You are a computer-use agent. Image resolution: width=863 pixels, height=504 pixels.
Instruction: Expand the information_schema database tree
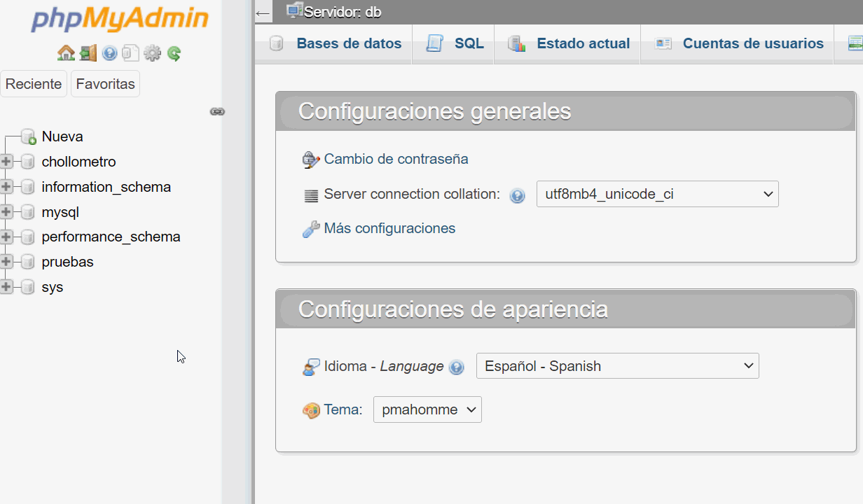pos(6,187)
